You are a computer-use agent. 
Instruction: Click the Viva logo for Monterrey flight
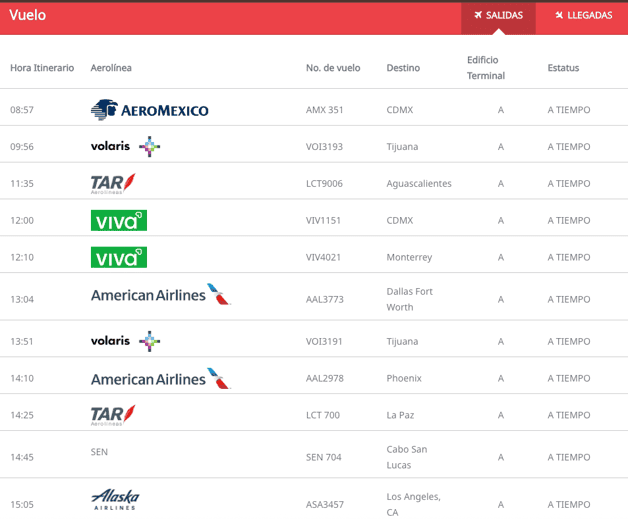pos(119,257)
